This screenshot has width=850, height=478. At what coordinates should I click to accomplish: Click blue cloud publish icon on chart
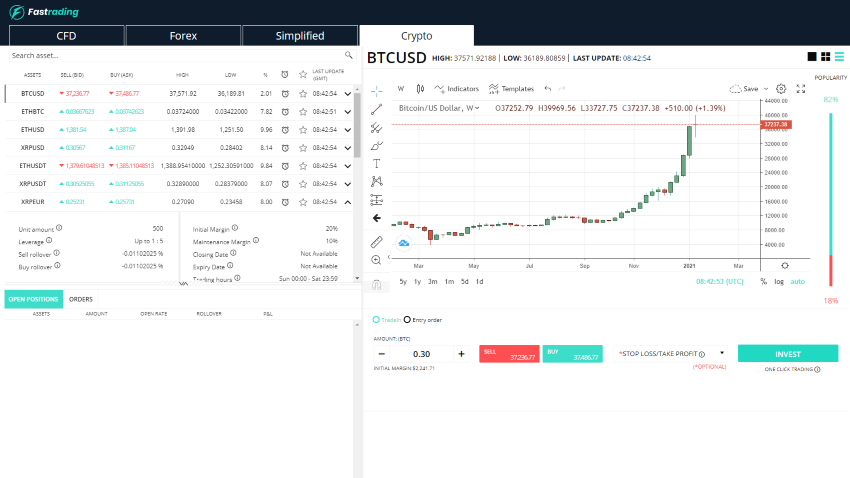pyautogui.click(x=404, y=243)
